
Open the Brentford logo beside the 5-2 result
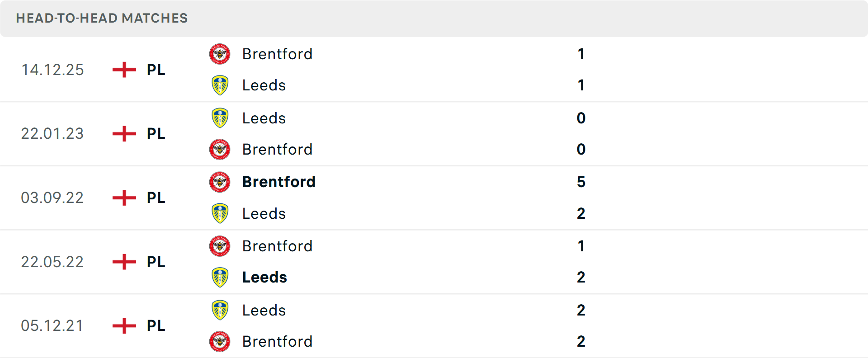click(x=220, y=182)
